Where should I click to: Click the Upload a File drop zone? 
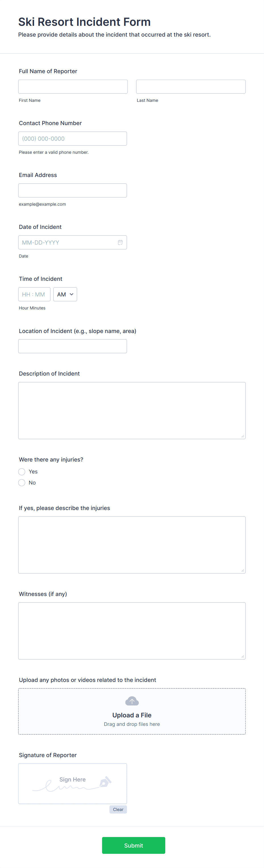[132, 711]
